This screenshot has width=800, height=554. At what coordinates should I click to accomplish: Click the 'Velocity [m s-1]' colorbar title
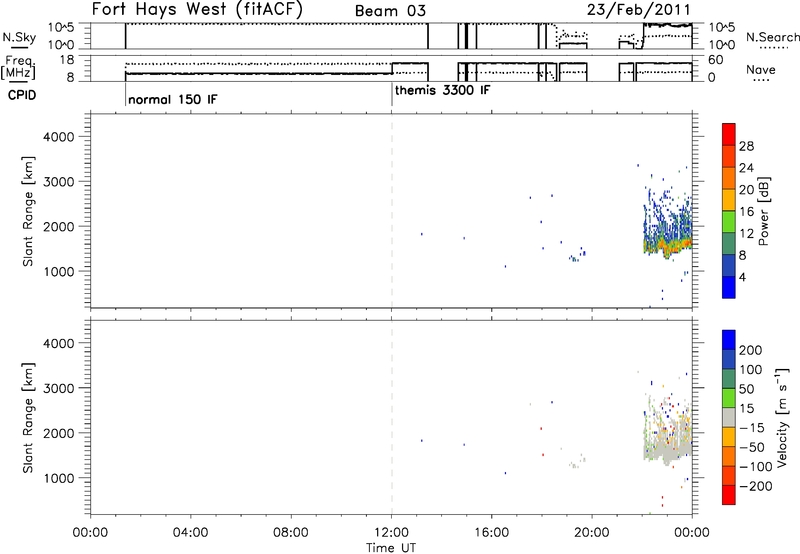click(x=783, y=417)
